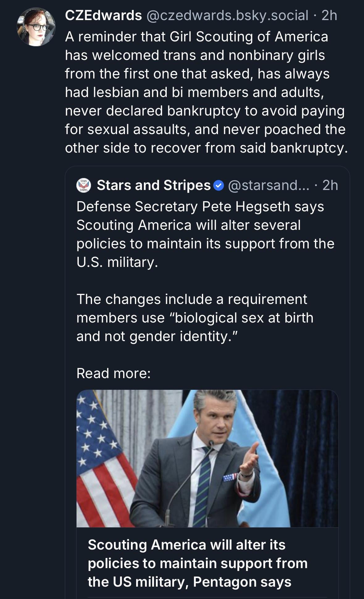Open CZEdwards profile avatar picture

(x=36, y=27)
